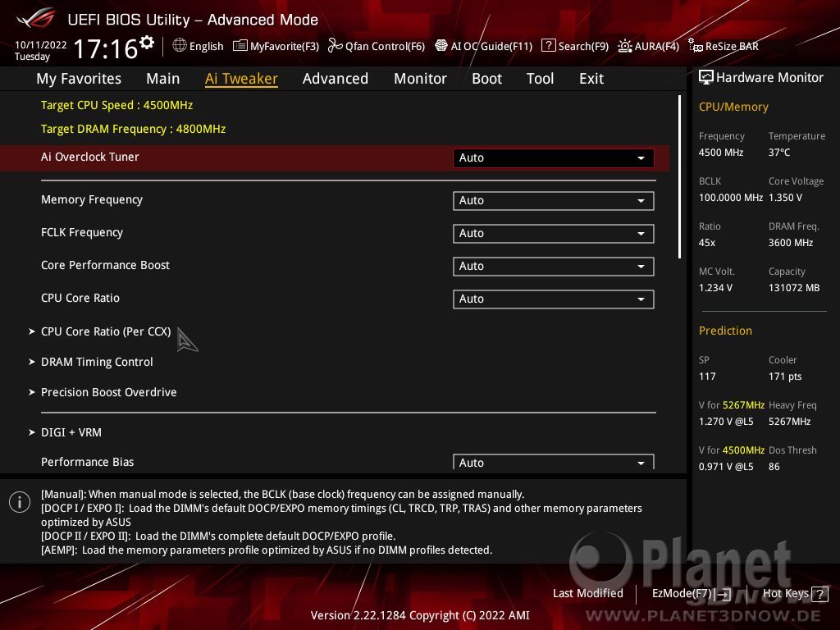Click the 100.0000 MHz BCLK value

click(731, 198)
